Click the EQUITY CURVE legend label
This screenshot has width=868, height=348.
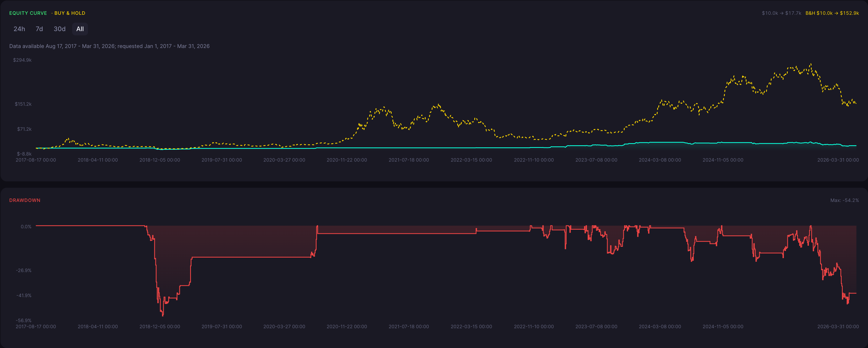pos(28,13)
